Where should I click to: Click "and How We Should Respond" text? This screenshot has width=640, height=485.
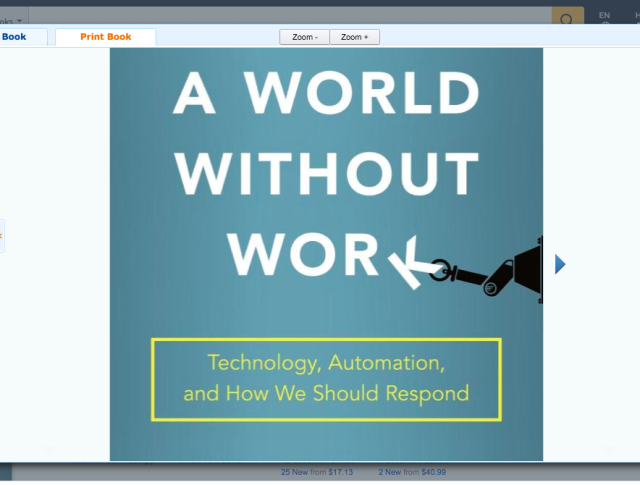coord(326,393)
